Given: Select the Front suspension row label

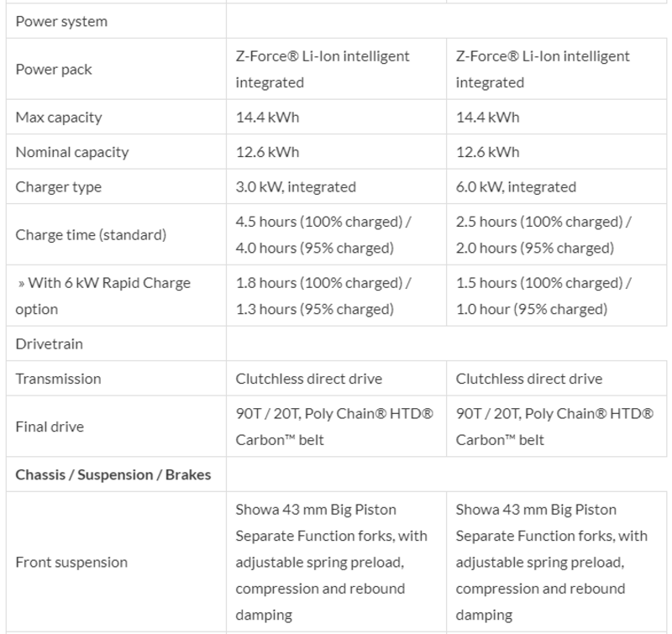Looking at the screenshot, I should point(71,562).
